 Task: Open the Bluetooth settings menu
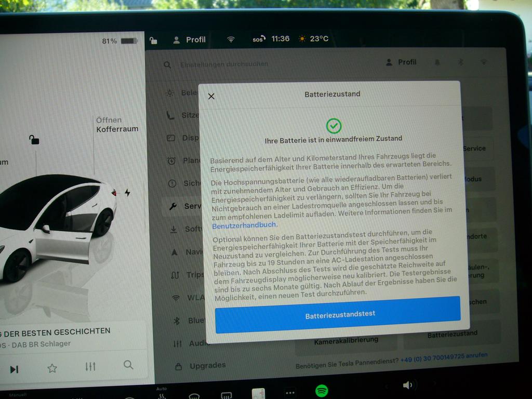(189, 321)
